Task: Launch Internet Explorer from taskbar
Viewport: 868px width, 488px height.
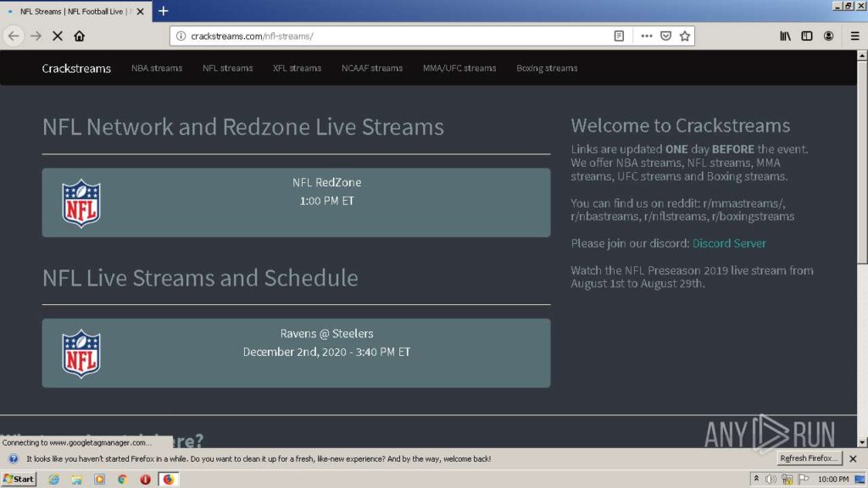Action: coord(53,480)
